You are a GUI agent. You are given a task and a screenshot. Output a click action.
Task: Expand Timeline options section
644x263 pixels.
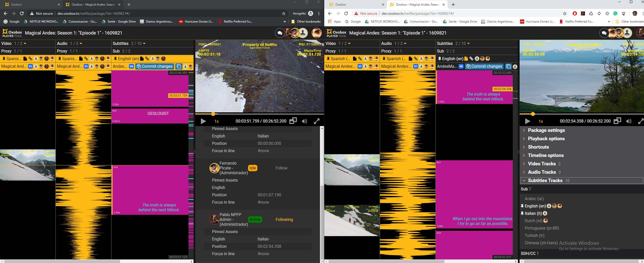pos(546,155)
